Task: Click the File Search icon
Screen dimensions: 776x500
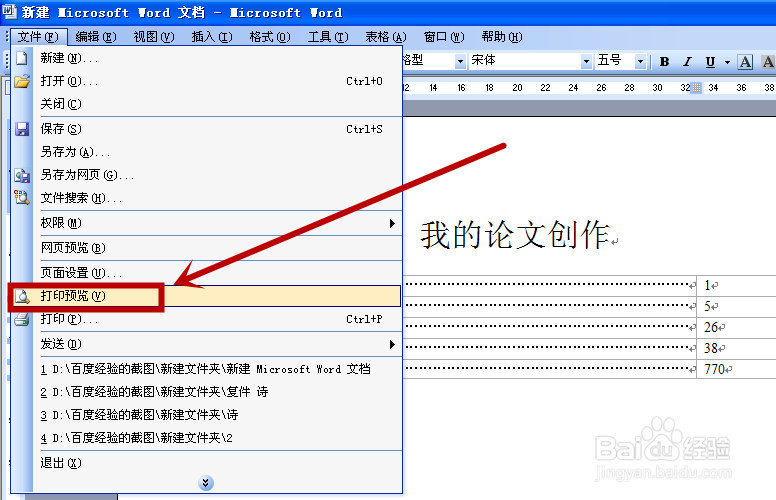Action: click(22, 198)
